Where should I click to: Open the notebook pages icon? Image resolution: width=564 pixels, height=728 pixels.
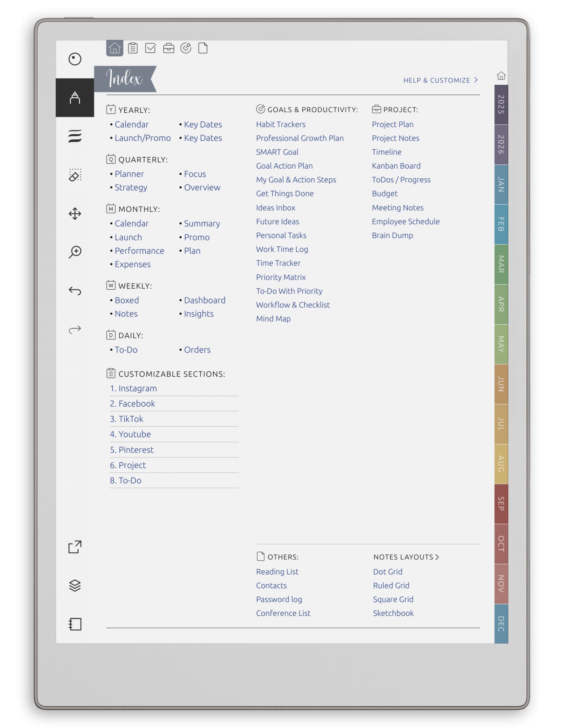pyautogui.click(x=75, y=624)
